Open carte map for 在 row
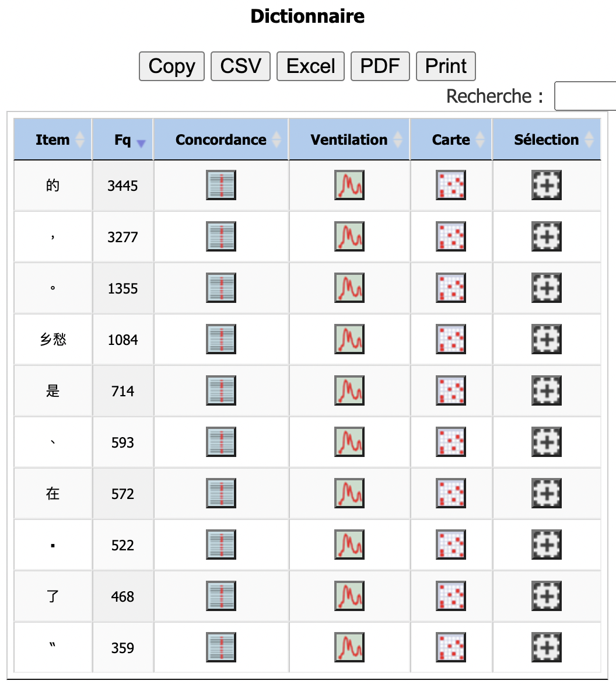 [451, 494]
